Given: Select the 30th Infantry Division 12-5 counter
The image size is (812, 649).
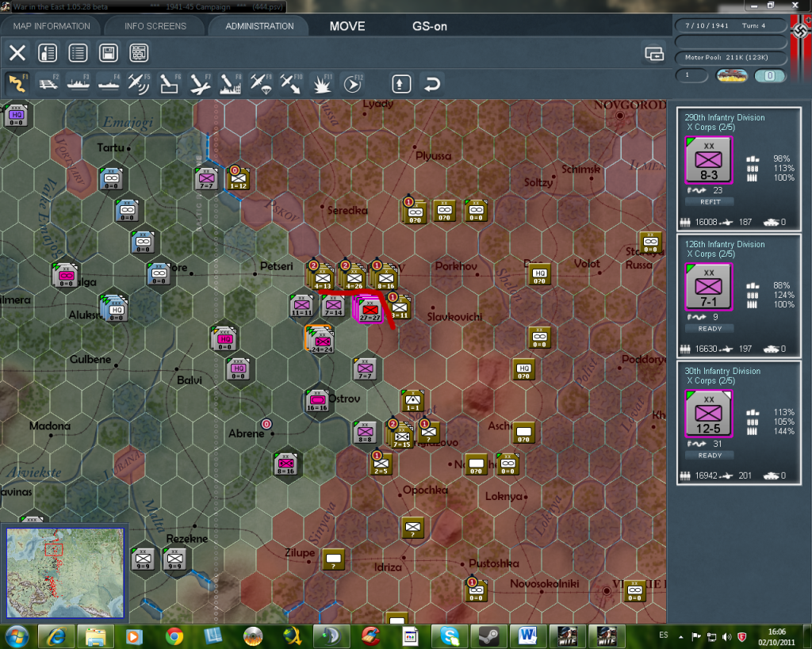Looking at the screenshot, I should pyautogui.click(x=708, y=414).
